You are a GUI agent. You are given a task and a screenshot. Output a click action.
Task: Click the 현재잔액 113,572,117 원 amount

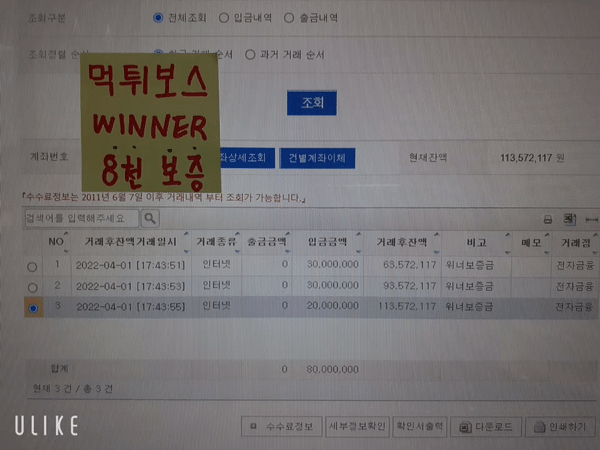pyautogui.click(x=532, y=158)
